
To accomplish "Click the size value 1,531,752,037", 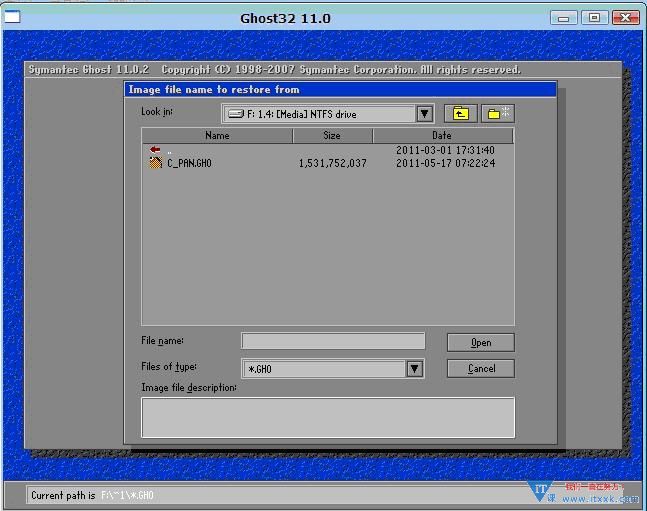I will [x=333, y=163].
